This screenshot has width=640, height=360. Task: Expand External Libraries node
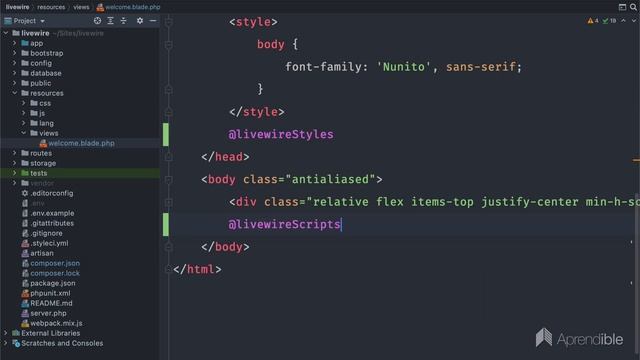point(6,333)
